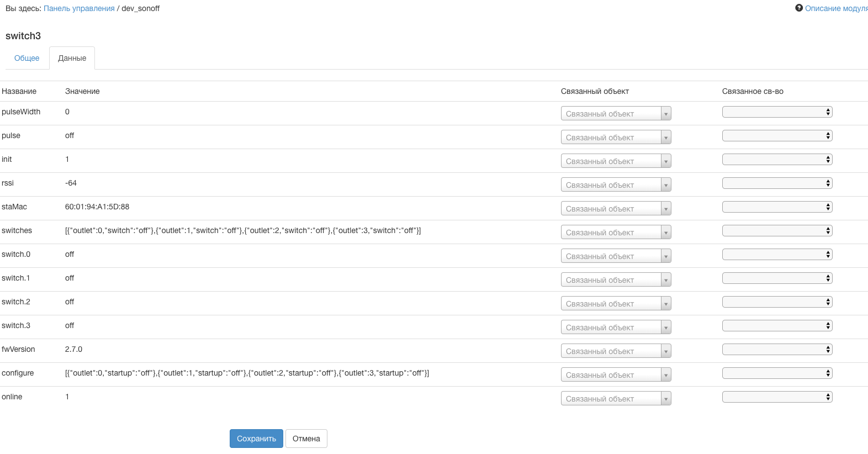
Task: Open linked object dropdown for rssi
Action: pyautogui.click(x=666, y=185)
